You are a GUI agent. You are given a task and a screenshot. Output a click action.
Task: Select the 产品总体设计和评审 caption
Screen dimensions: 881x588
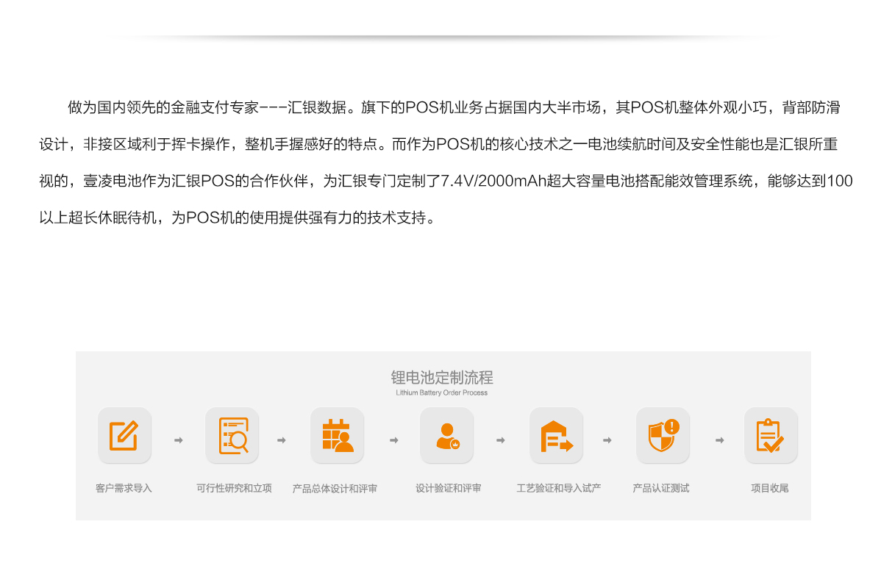click(x=335, y=488)
